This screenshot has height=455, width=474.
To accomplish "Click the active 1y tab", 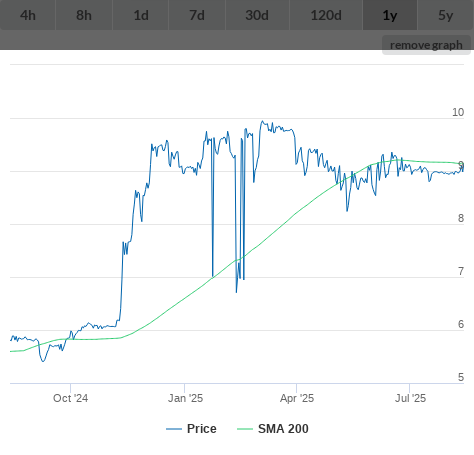I will [390, 15].
